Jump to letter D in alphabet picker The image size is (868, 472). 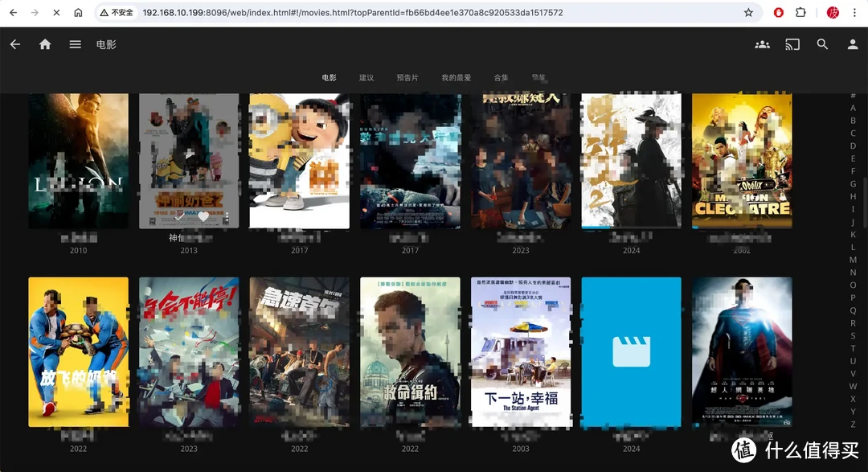pos(853,146)
